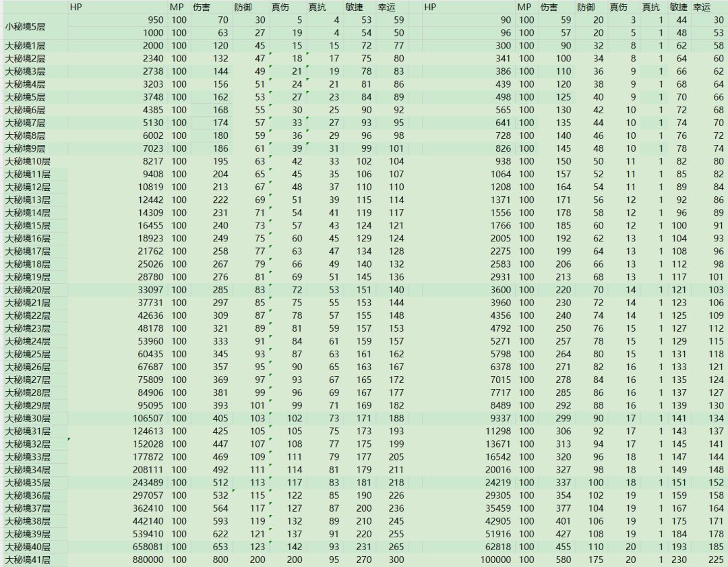
Task: Select the 幸运 header of right table
Action: tap(701, 7)
